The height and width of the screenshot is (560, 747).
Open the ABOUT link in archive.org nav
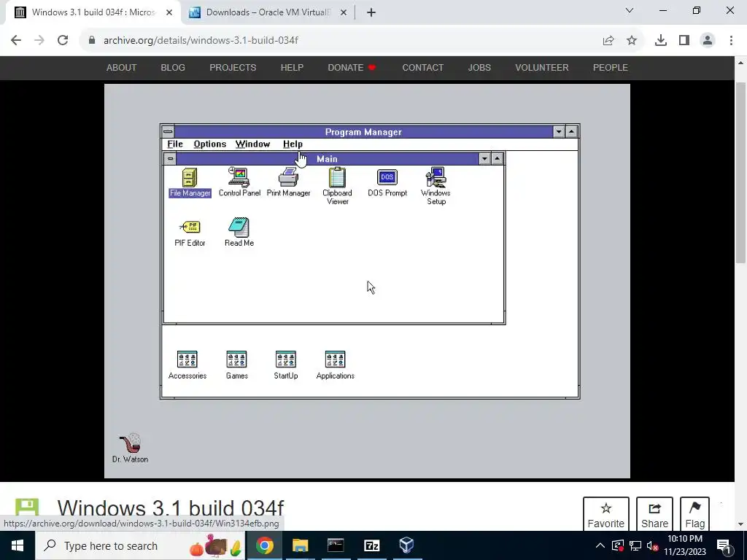coord(122,68)
